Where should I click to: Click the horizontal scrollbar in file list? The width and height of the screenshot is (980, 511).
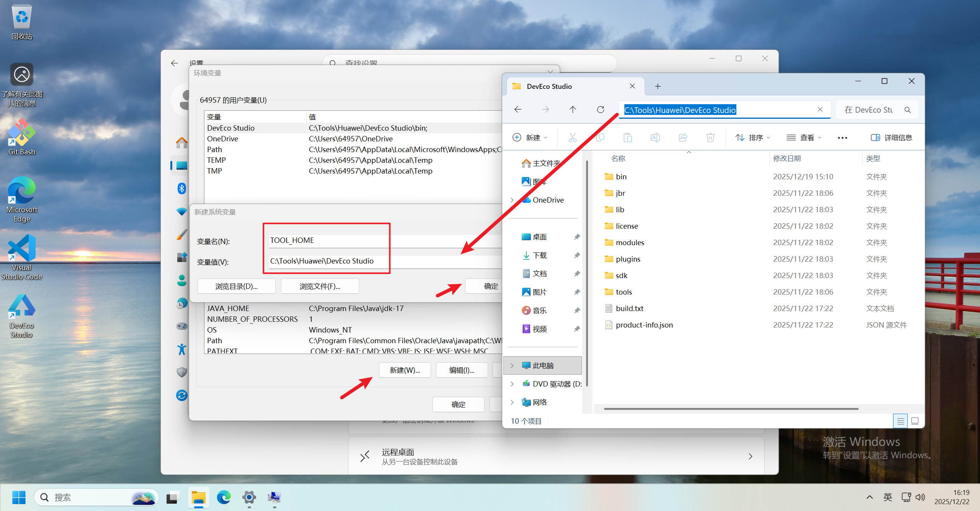tap(731, 409)
